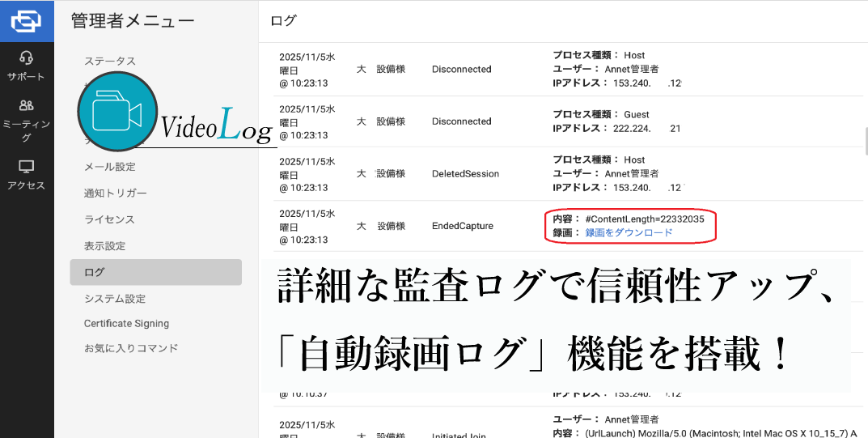The image size is (868, 438).
Task: Click the 管理者メニュー heading
Action: [x=133, y=21]
